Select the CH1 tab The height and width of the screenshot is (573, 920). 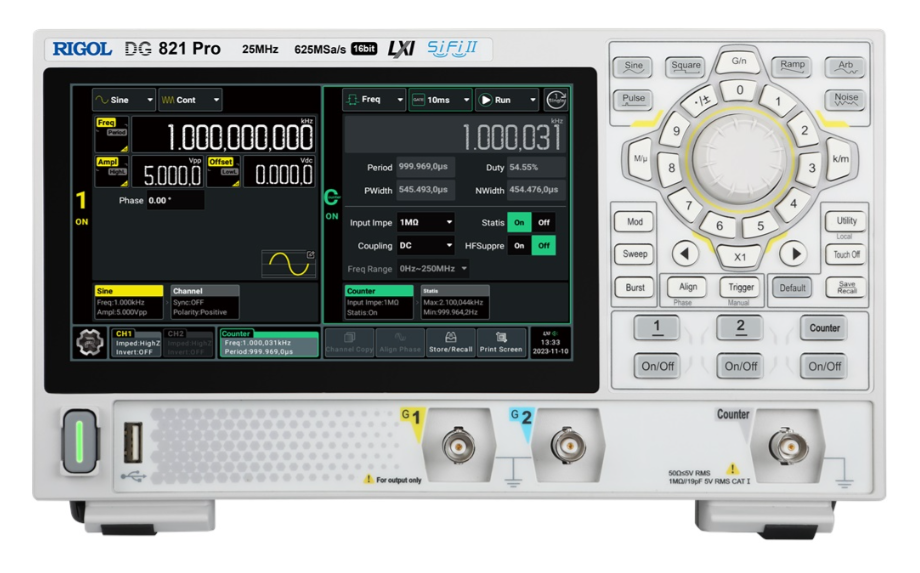click(135, 342)
